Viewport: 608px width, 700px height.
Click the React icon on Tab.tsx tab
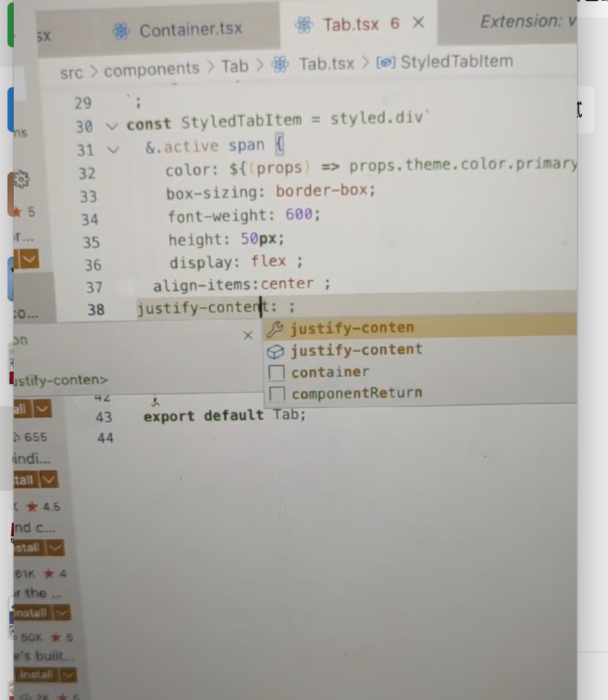[x=304, y=25]
